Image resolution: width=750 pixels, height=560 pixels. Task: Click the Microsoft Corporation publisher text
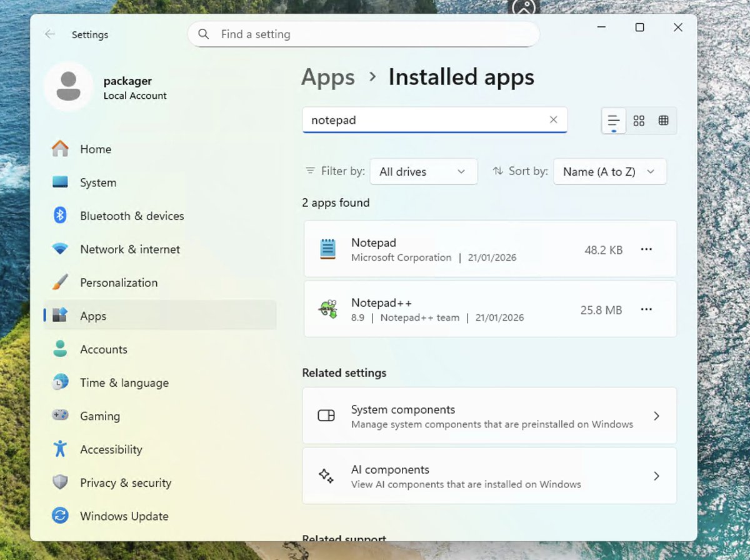tap(401, 257)
